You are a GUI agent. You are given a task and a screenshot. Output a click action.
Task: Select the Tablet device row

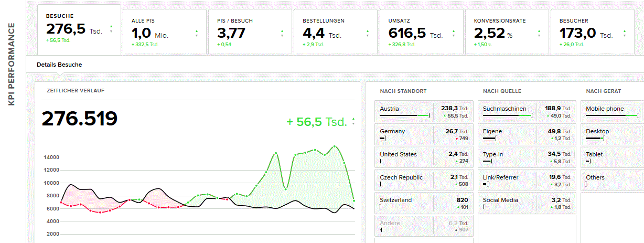(x=613, y=157)
